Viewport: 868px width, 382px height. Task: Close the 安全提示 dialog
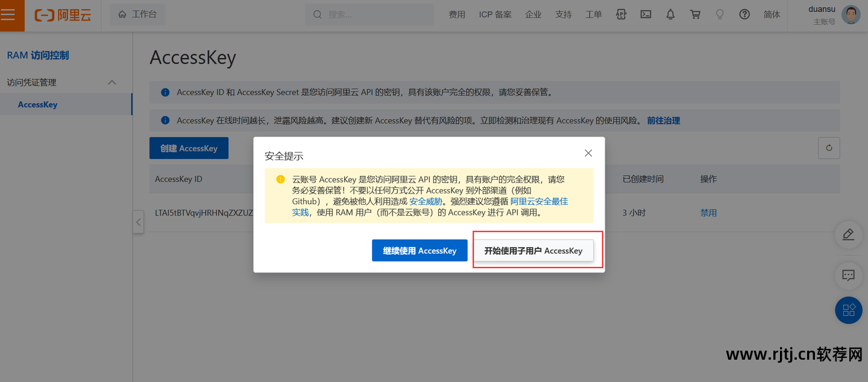588,153
